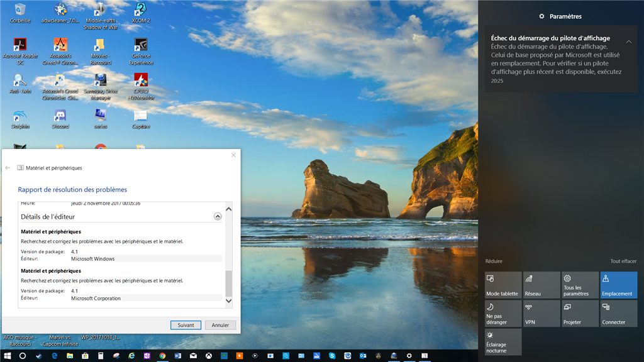Open Google Chrome from the taskbar

pos(162,356)
